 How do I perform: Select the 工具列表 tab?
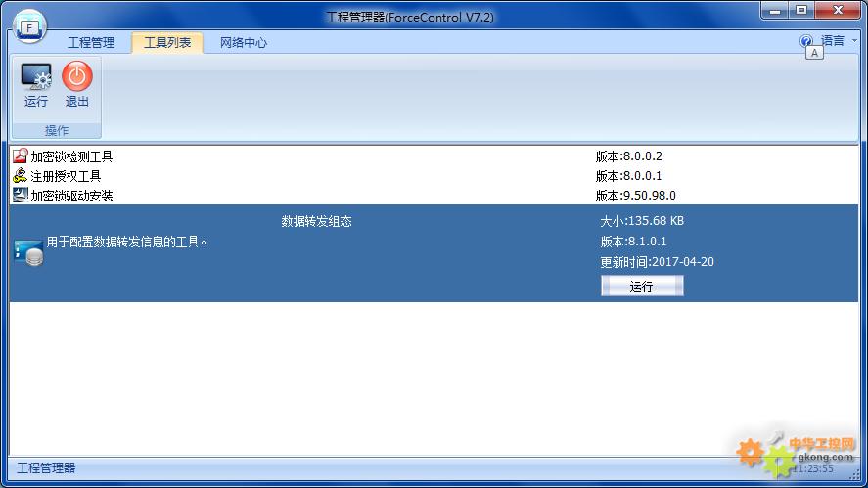pyautogui.click(x=167, y=43)
